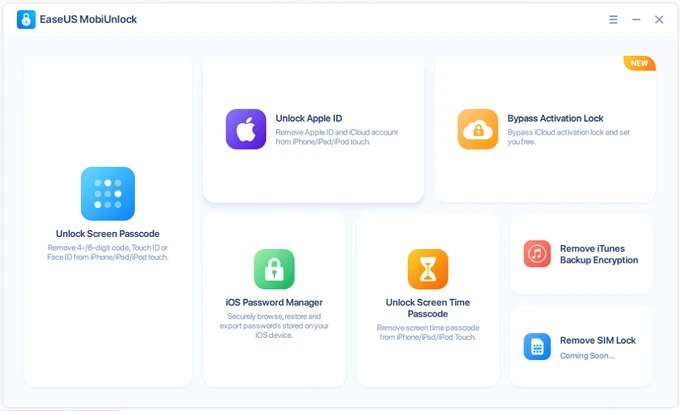Open the iOS Password Manager label
This screenshot has width=680, height=411.
pos(274,302)
